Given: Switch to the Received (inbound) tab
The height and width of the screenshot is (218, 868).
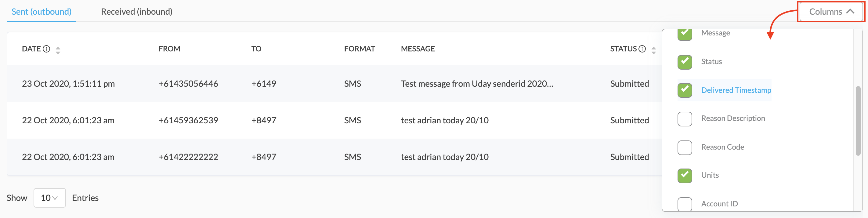Looking at the screenshot, I should 137,12.
